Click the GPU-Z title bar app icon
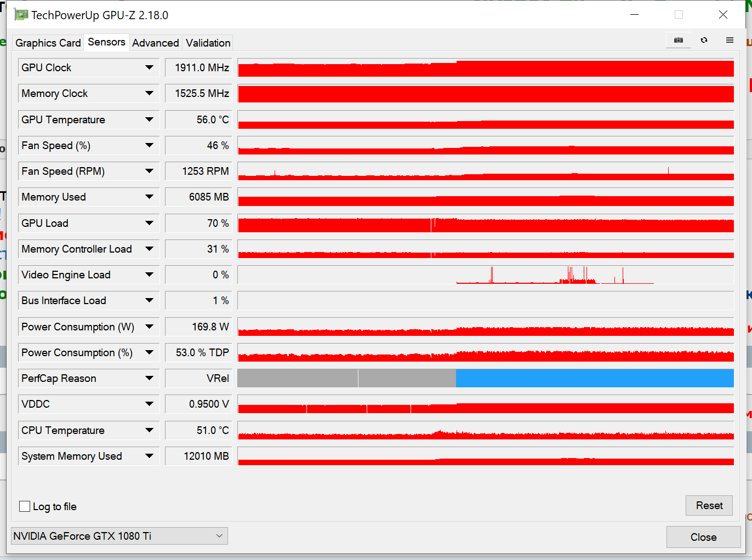Viewport: 752px width, 560px height. click(x=21, y=15)
